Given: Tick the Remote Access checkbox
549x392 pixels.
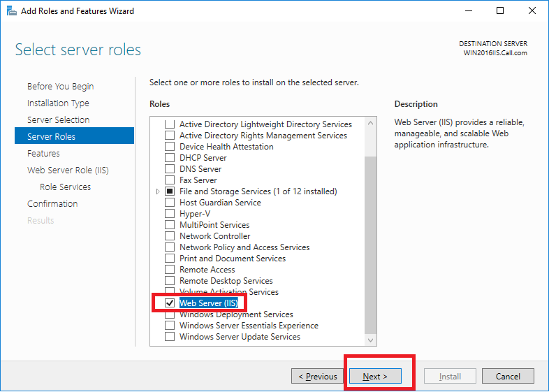Looking at the screenshot, I should click(170, 270).
